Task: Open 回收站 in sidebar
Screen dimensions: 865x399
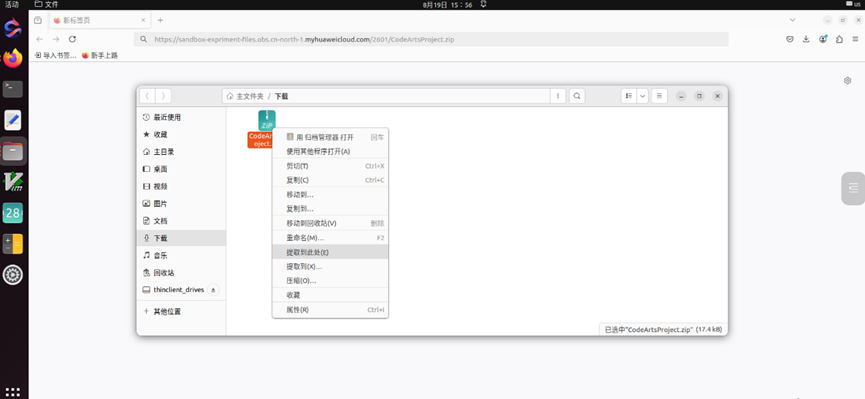Action: click(181, 273)
